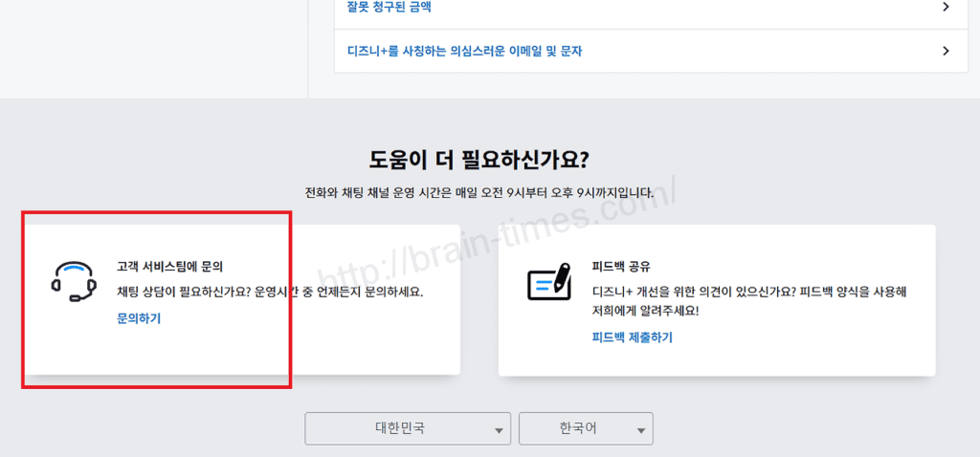Screen dimensions: 980x457
Task: Select the 고객 서비스팀에 문의 title
Action: click(x=169, y=267)
